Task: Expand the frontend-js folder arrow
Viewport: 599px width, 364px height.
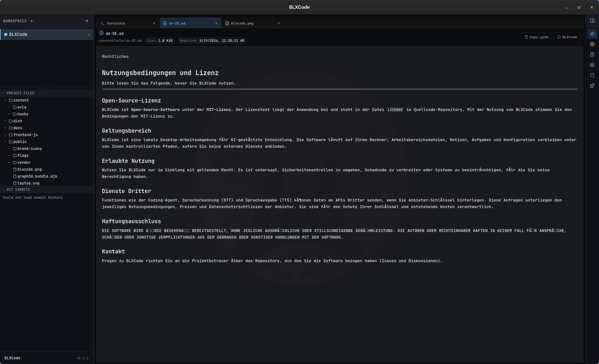Action: click(x=5, y=135)
